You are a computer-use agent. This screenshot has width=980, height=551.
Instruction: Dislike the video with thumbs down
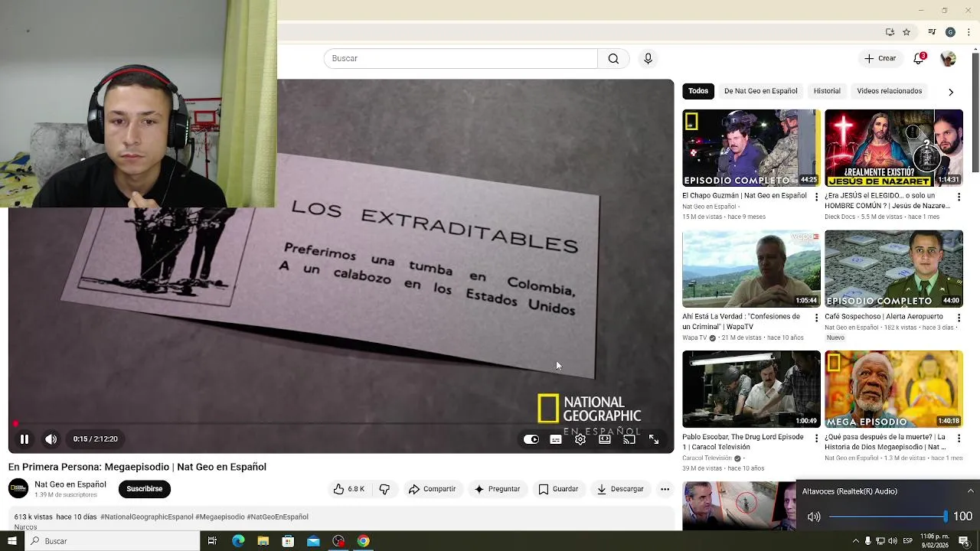(x=385, y=489)
